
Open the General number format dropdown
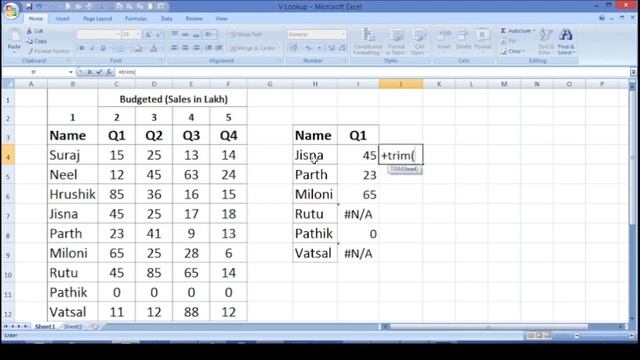pyautogui.click(x=343, y=34)
